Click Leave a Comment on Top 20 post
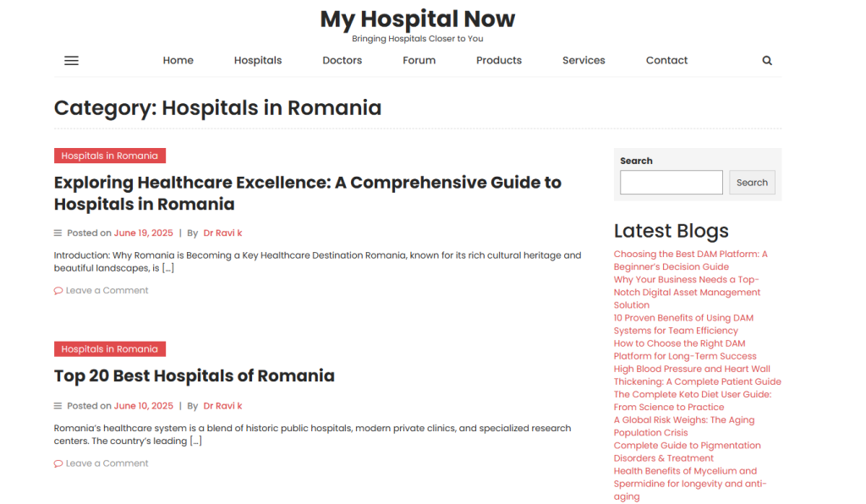 107,463
